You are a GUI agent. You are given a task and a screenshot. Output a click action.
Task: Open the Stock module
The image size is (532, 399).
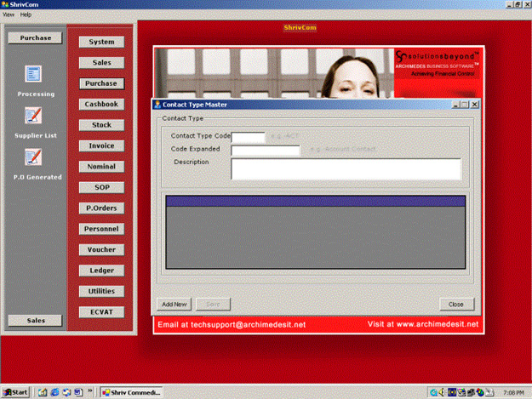click(101, 125)
